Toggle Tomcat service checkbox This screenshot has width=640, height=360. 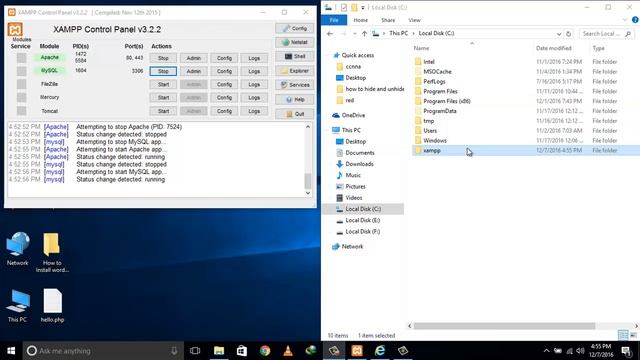click(x=21, y=111)
